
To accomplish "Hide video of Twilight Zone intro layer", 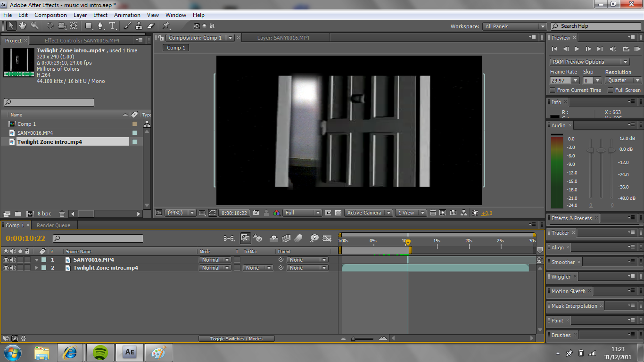I will pos(6,268).
